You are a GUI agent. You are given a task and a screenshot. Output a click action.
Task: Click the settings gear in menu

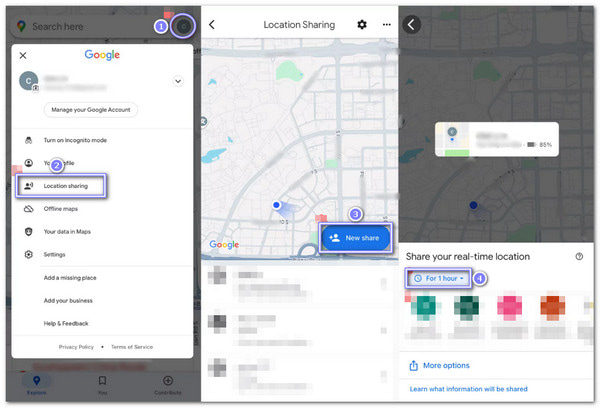(29, 255)
